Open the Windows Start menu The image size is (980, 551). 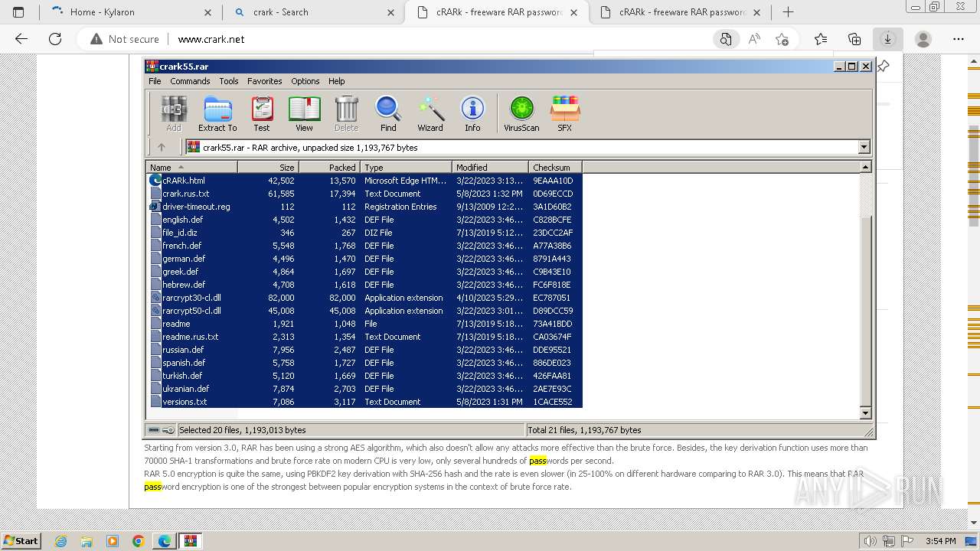click(x=21, y=540)
